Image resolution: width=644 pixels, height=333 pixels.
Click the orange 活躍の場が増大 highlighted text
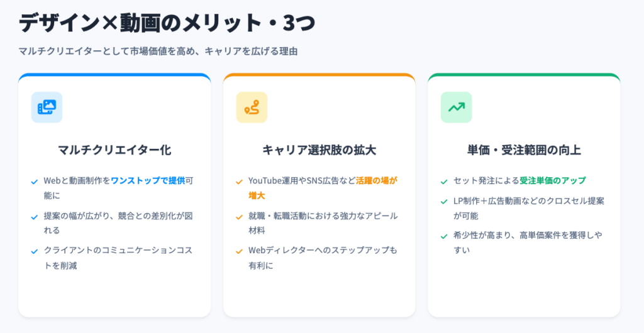[x=376, y=181]
